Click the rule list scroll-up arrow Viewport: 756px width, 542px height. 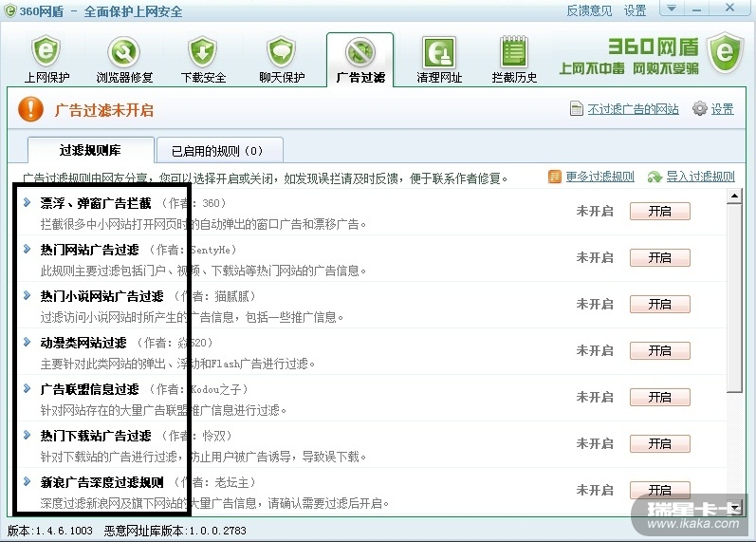pyautogui.click(x=734, y=196)
